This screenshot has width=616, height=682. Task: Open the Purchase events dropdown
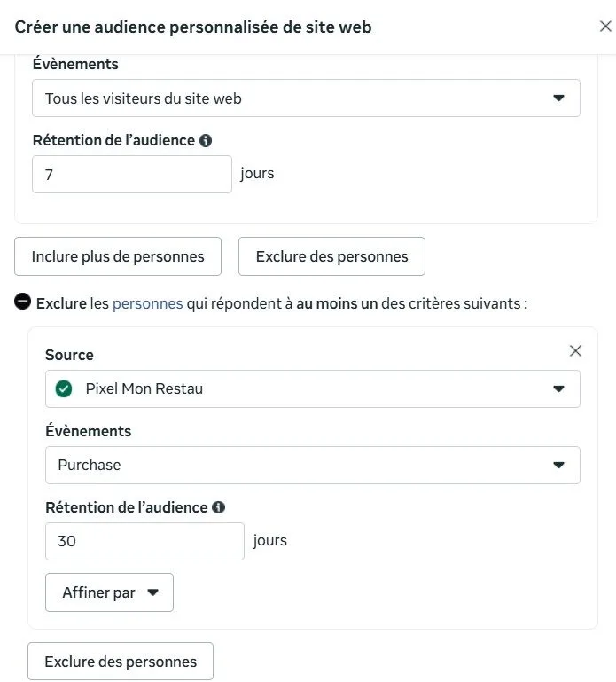(312, 465)
